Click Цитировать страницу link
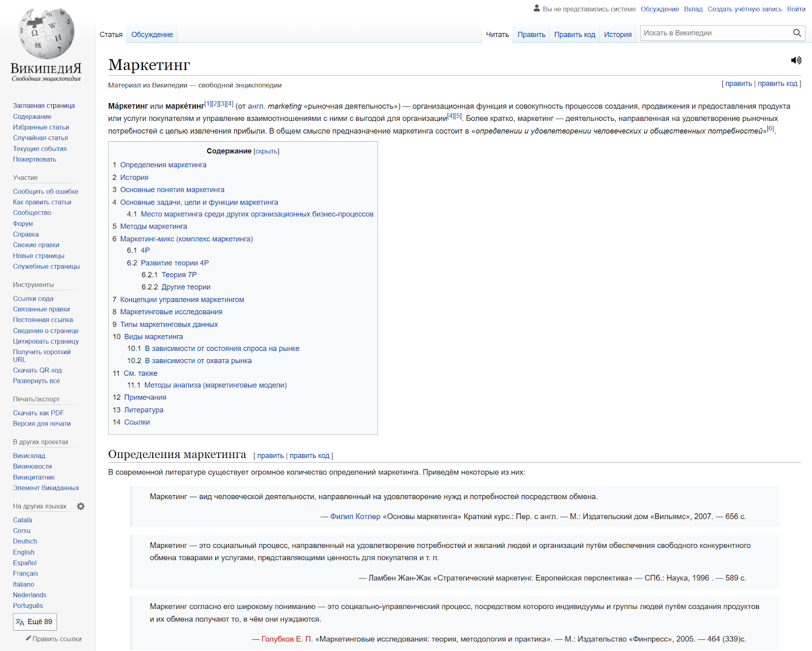 (46, 341)
